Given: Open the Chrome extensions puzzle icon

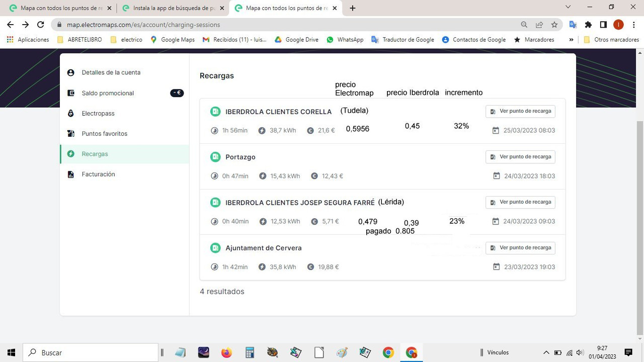Looking at the screenshot, I should (x=588, y=25).
